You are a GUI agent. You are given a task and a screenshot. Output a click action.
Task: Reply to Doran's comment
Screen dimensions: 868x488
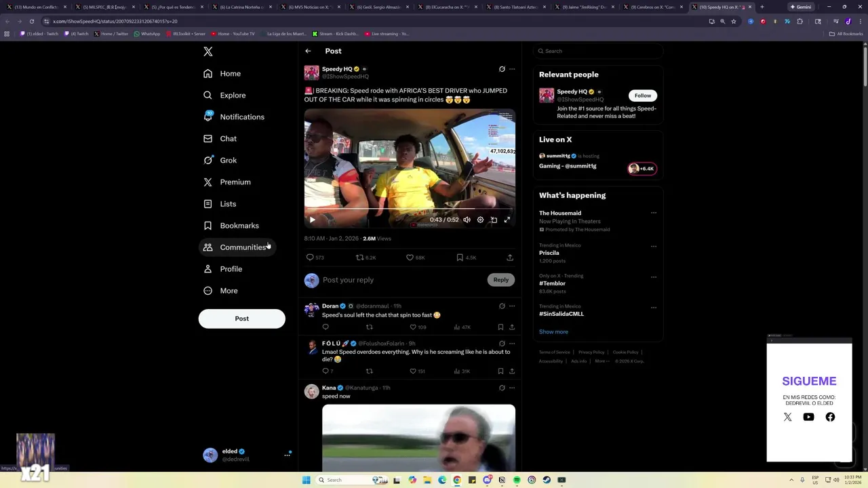pyautogui.click(x=325, y=327)
